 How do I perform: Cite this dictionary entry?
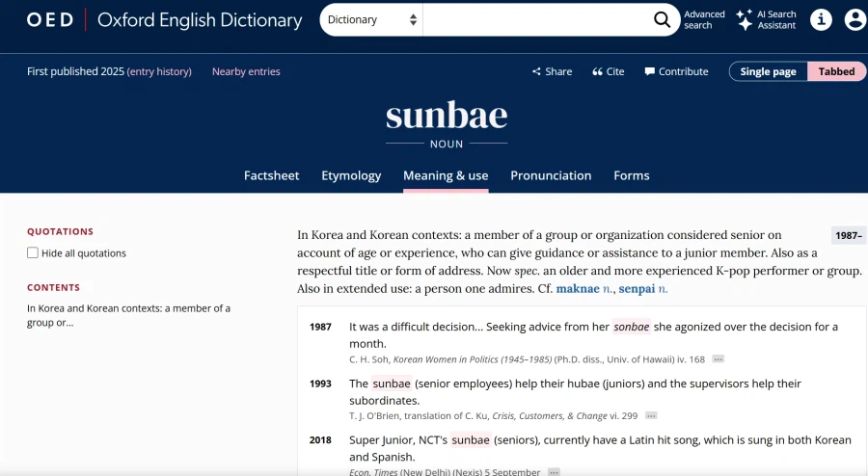609,71
